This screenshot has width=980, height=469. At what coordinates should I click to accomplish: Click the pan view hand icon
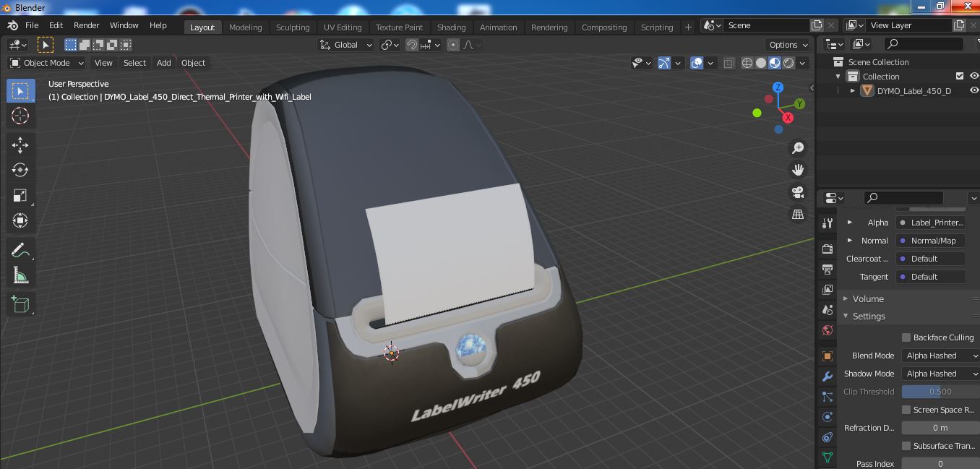point(798,170)
